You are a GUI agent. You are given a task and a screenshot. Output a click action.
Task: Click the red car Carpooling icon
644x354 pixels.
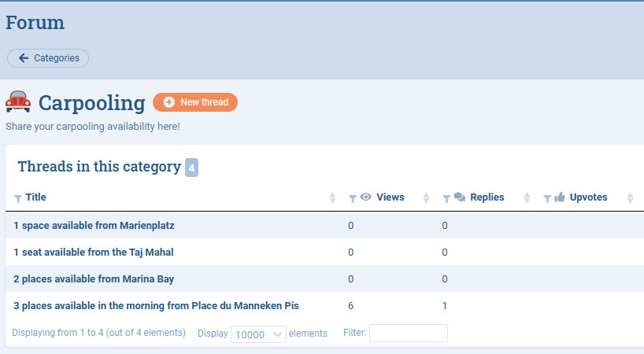pyautogui.click(x=18, y=102)
